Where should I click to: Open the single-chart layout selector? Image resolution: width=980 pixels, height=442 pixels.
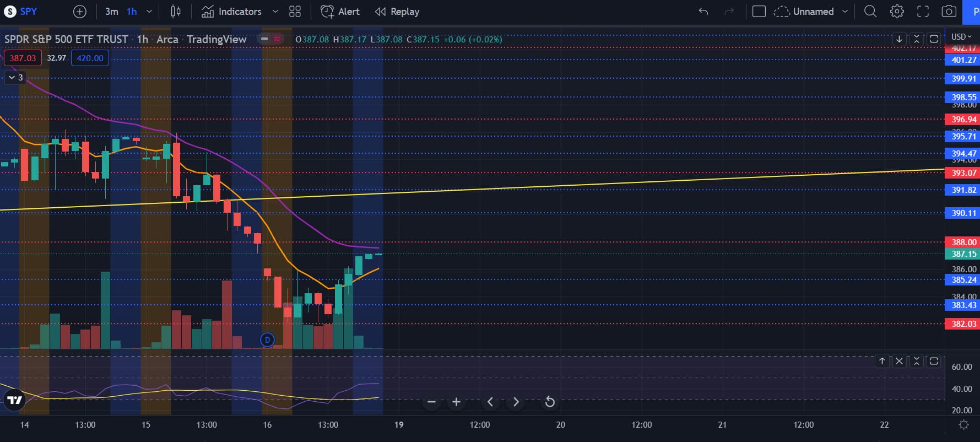coord(759,12)
